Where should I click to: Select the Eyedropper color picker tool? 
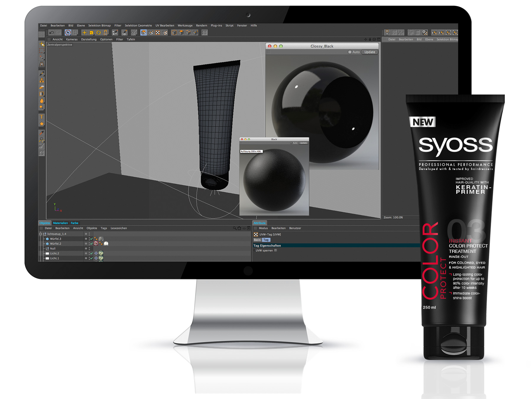[42, 133]
